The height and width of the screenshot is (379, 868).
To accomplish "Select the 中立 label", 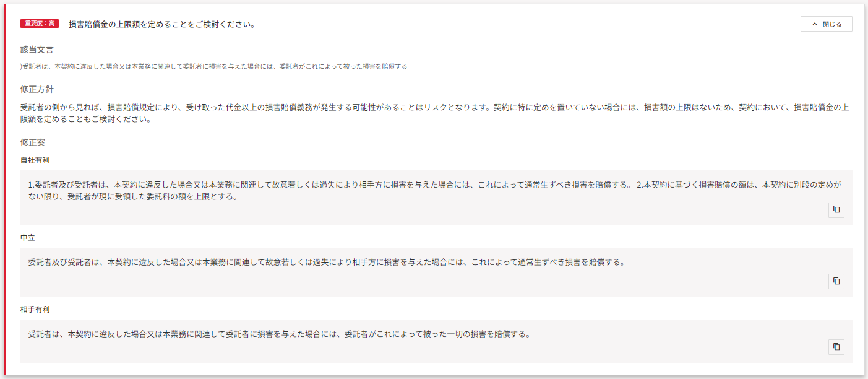I will point(29,237).
